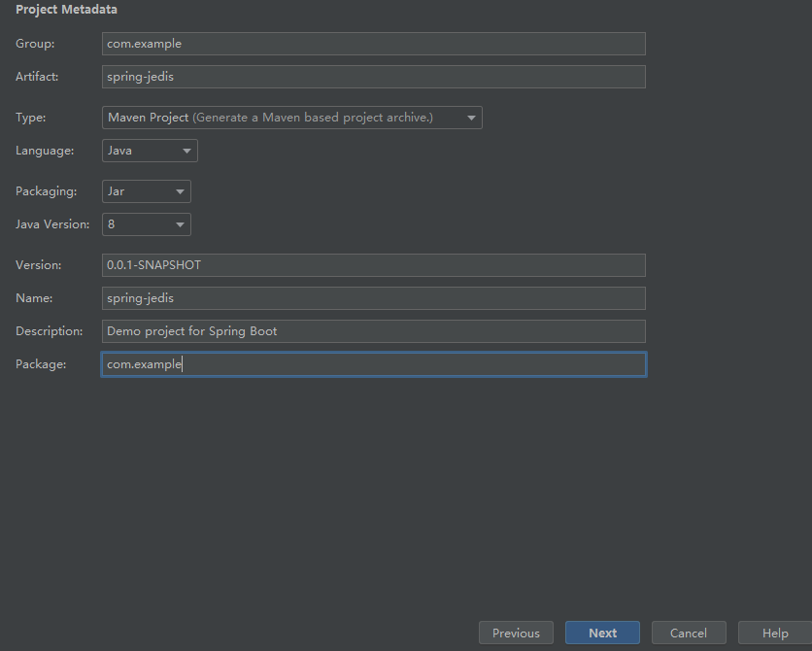Open the Type dropdown showing Maven Project
This screenshot has width=812, height=651.
tap(292, 118)
